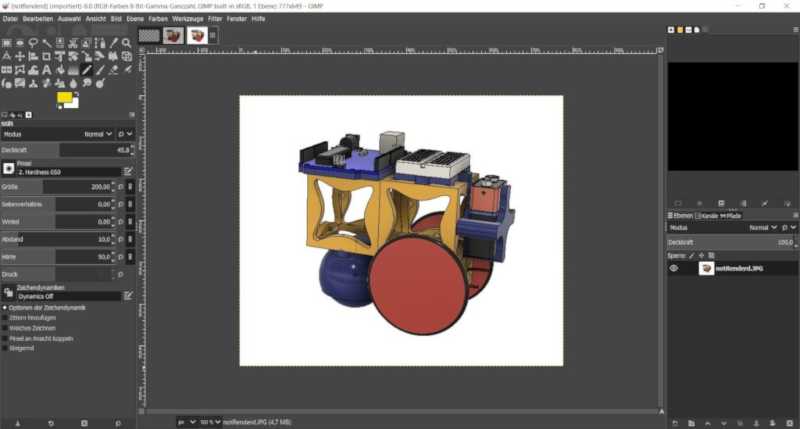Edit the brush next to Hardness 050
This screenshot has height=429, width=800.
[128, 171]
